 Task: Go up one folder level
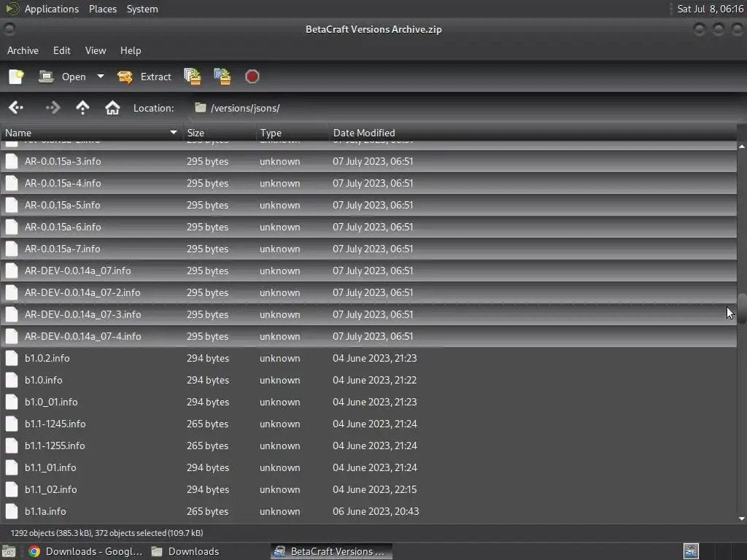coord(82,108)
